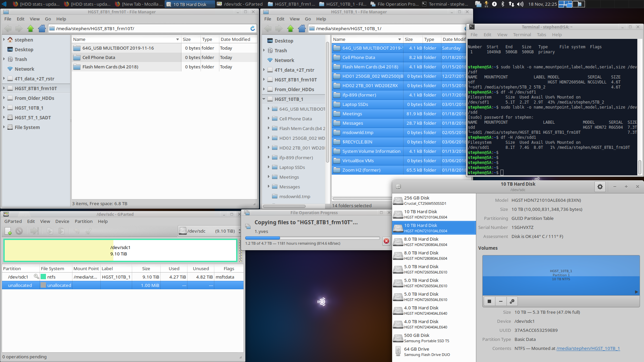Expand Laptop SSDs tree node

[269, 167]
